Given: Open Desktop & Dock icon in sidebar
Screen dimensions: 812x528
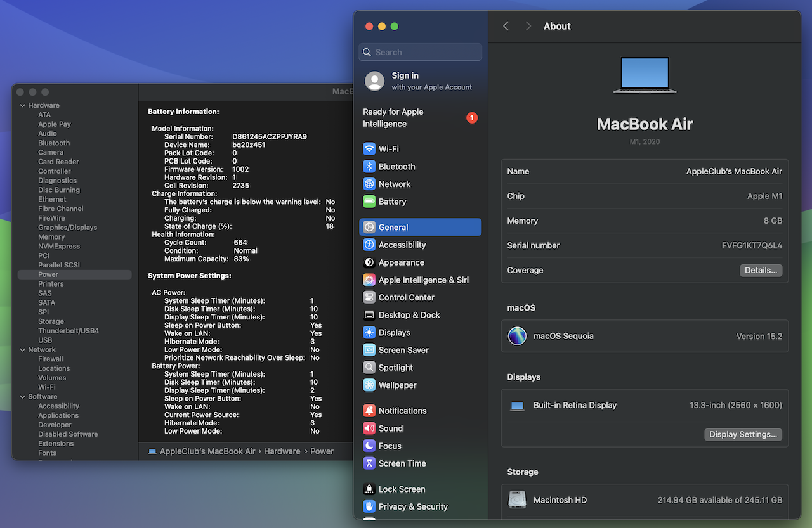Looking at the screenshot, I should (369, 315).
